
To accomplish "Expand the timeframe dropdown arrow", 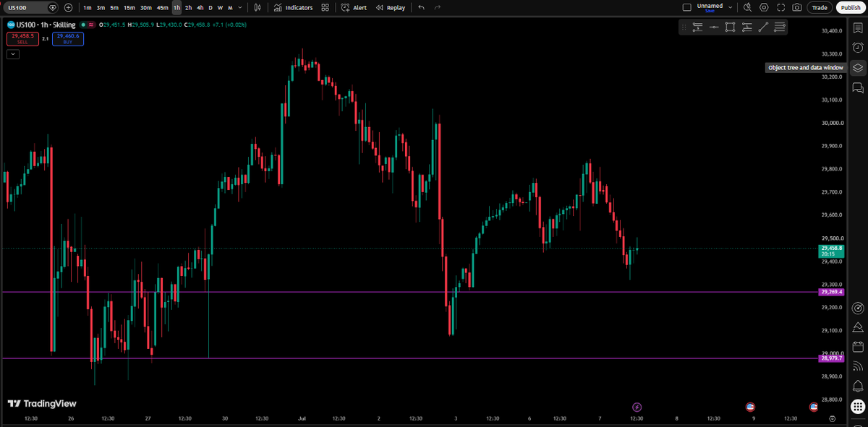I will 240,7.
